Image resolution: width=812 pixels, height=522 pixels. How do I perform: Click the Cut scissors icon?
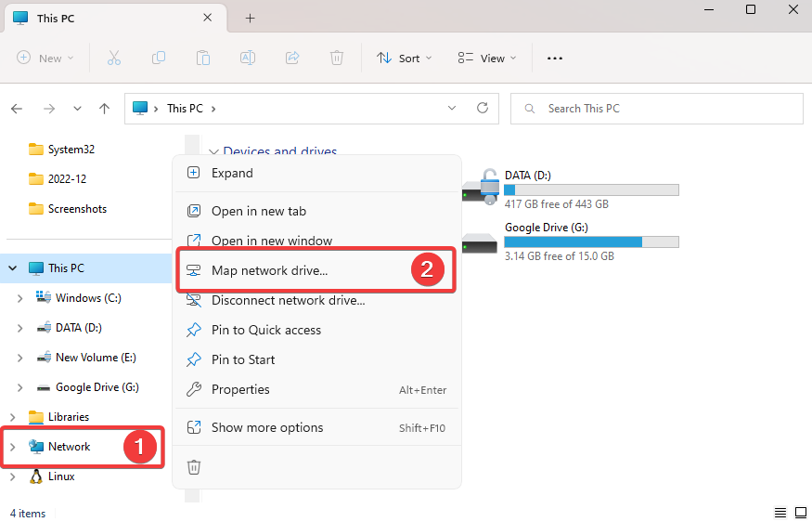(x=114, y=58)
